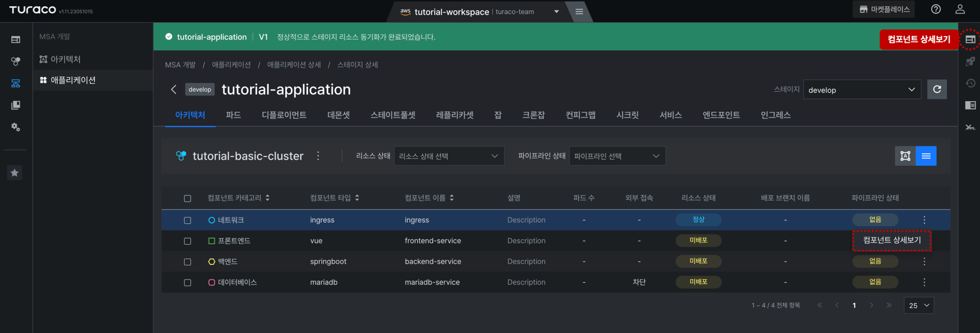Switch to the 레플리카셋 tab
This screenshot has width=980, height=333.
(455, 115)
